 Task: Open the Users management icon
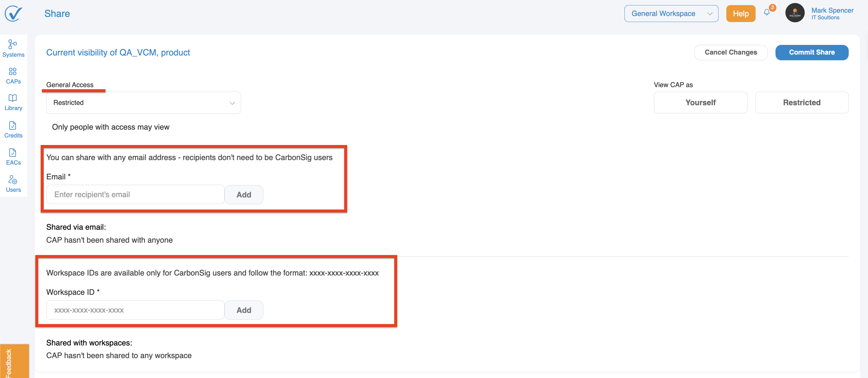pos(13,180)
